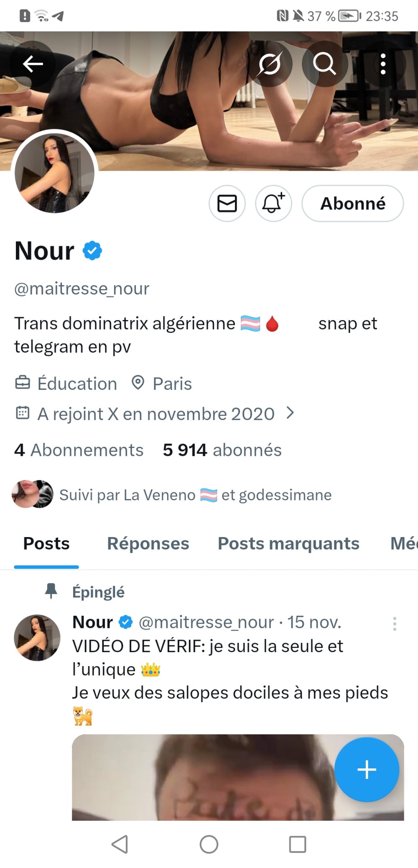Expand the join date details chevron
418x868 pixels.
(290, 413)
